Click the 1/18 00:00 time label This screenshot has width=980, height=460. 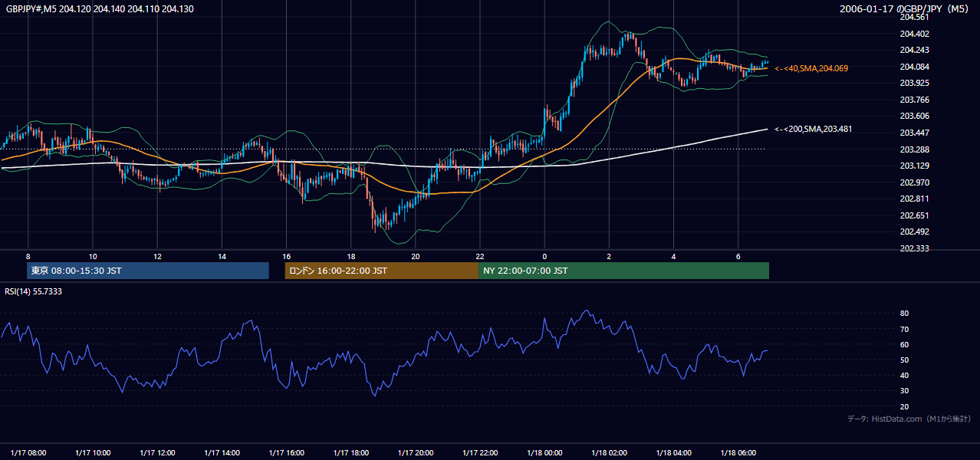(x=544, y=452)
